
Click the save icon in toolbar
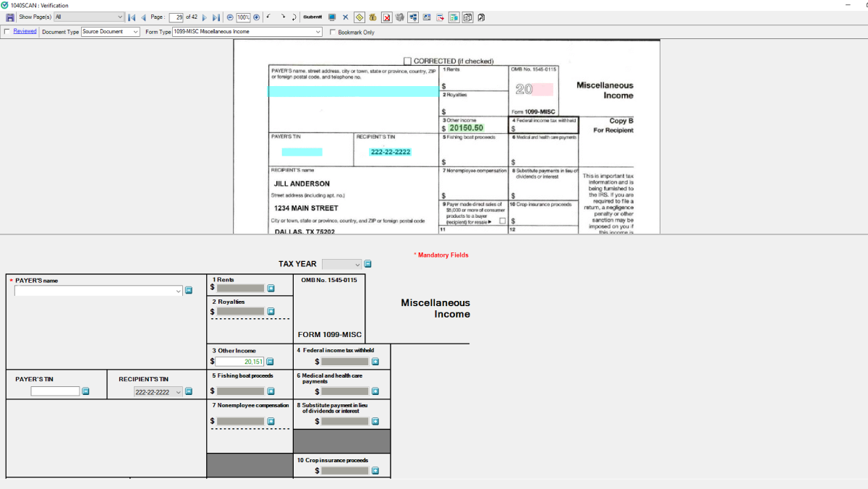(x=10, y=17)
